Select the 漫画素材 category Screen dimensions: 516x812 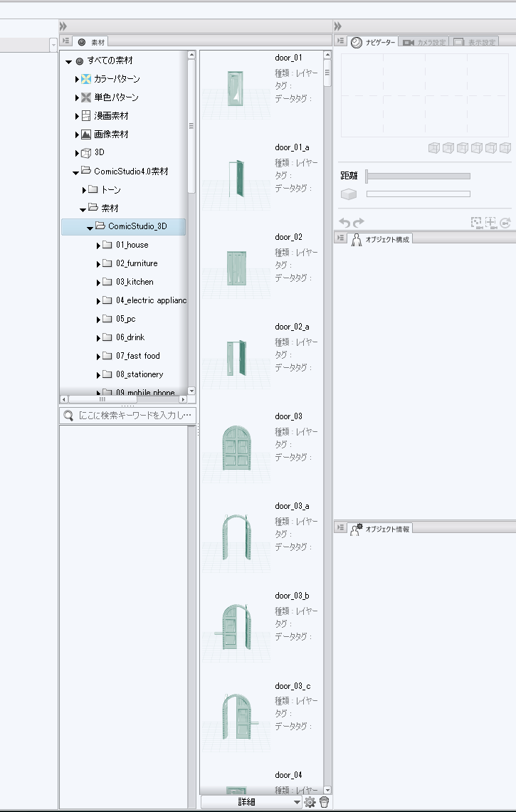pyautogui.click(x=111, y=116)
